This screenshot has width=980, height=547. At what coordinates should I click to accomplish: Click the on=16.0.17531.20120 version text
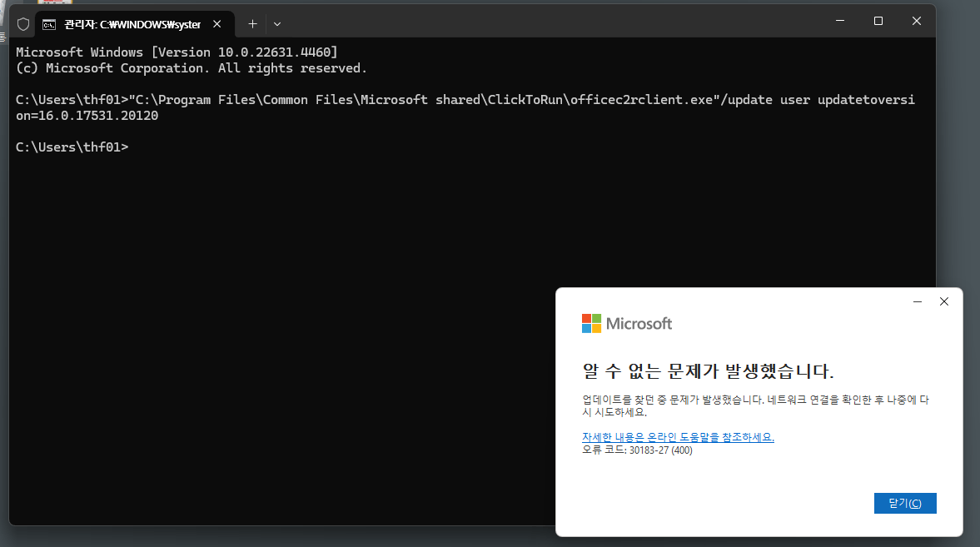point(87,116)
